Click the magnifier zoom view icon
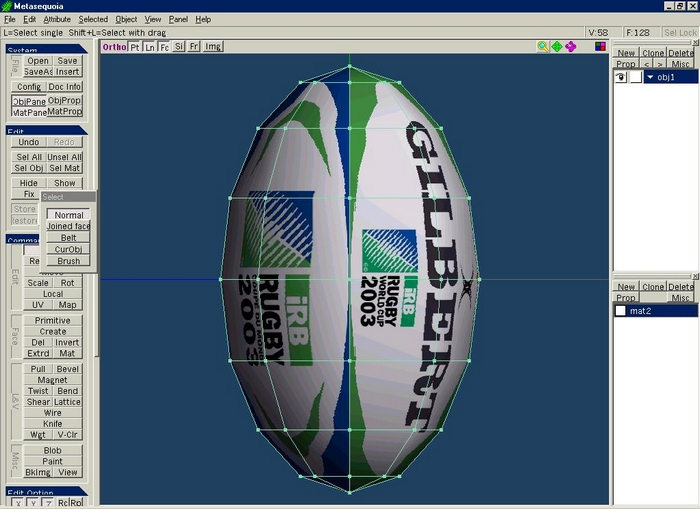The height and width of the screenshot is (509, 700). click(x=542, y=46)
